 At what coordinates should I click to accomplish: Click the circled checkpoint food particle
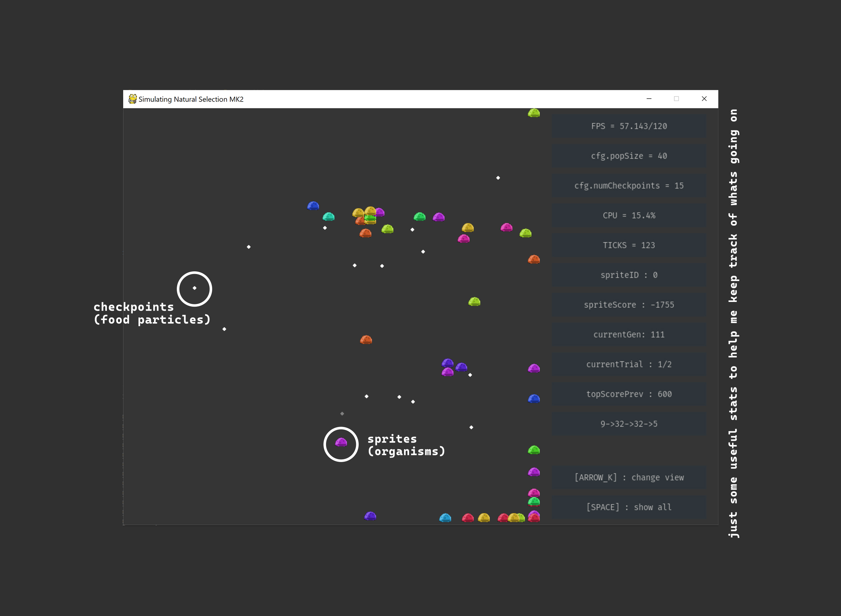pyautogui.click(x=195, y=288)
